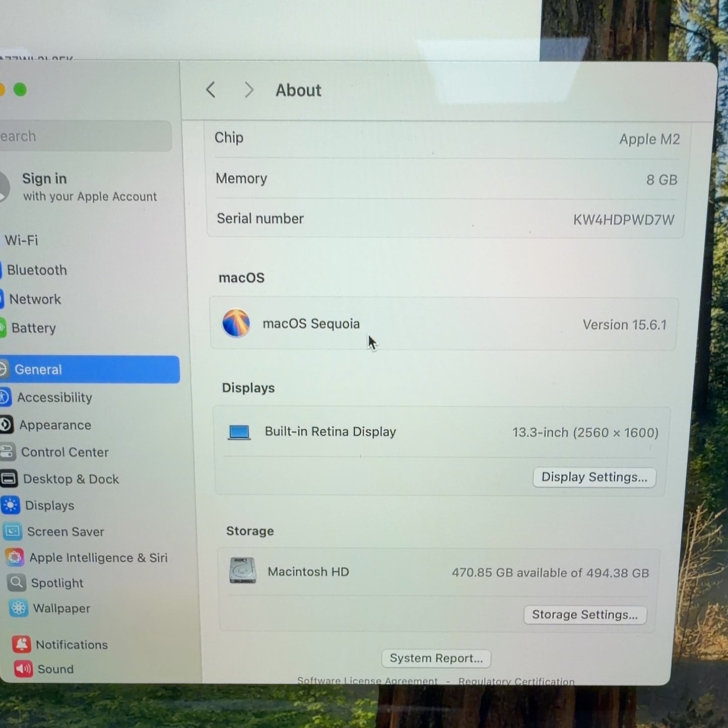Open the Sound speaker sidebar icon
Viewport: 728px width, 728px height.
tap(23, 669)
